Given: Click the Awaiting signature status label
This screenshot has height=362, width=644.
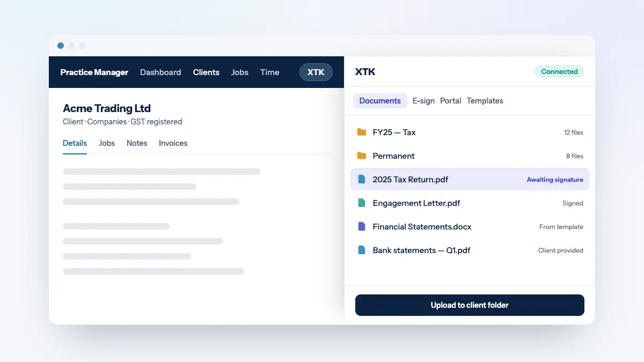Looking at the screenshot, I should tap(555, 180).
